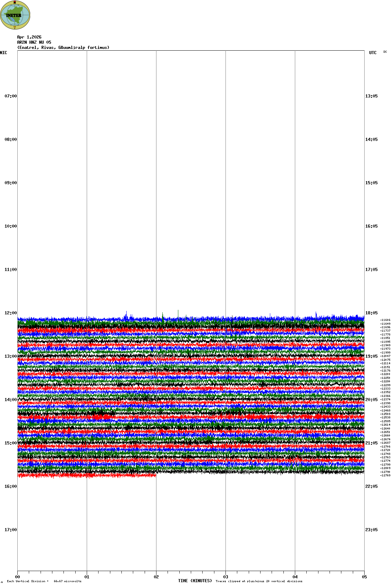Select the 17:00 local time label
The height and width of the screenshot is (586, 392).
(10, 530)
